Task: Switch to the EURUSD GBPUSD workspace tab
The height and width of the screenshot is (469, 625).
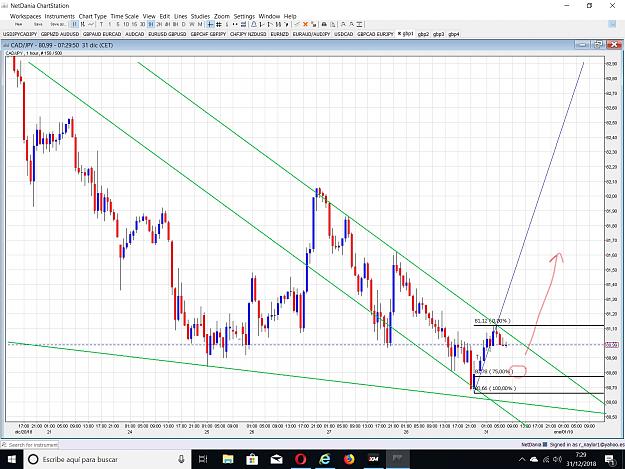Action: [167, 34]
